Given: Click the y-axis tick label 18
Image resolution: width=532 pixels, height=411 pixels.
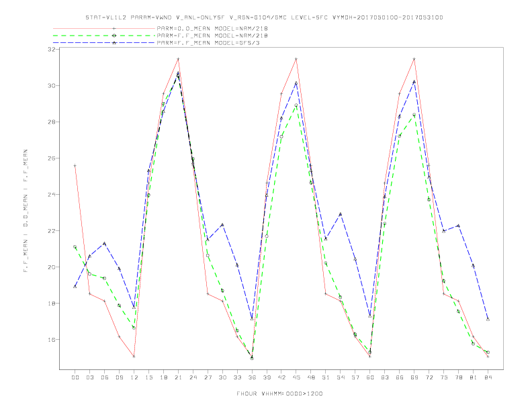Looking at the screenshot, I should 52,303.
